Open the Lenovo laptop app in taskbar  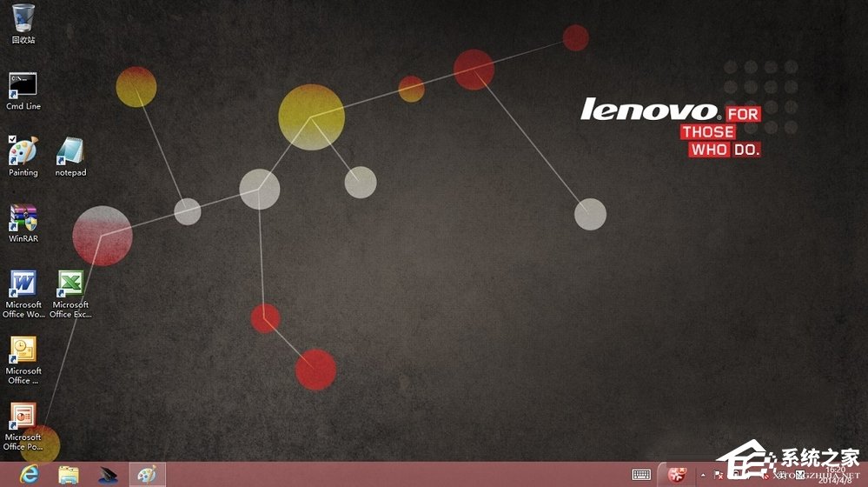[x=108, y=474]
